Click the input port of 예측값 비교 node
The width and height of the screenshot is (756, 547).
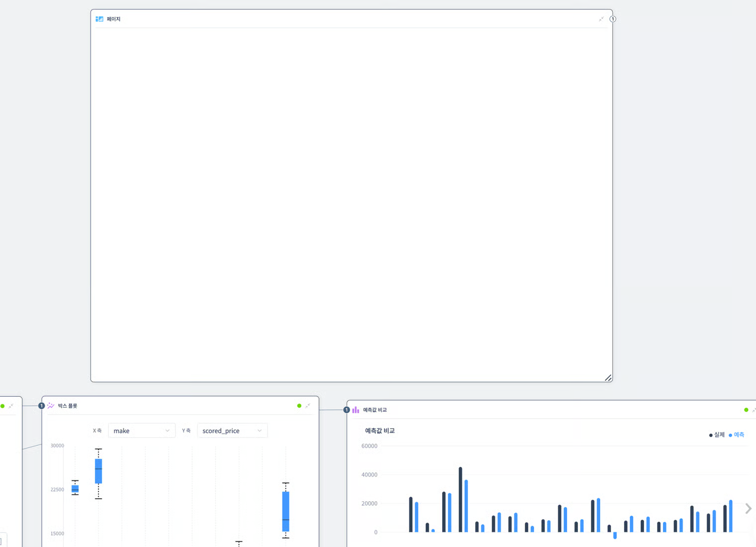[347, 410]
